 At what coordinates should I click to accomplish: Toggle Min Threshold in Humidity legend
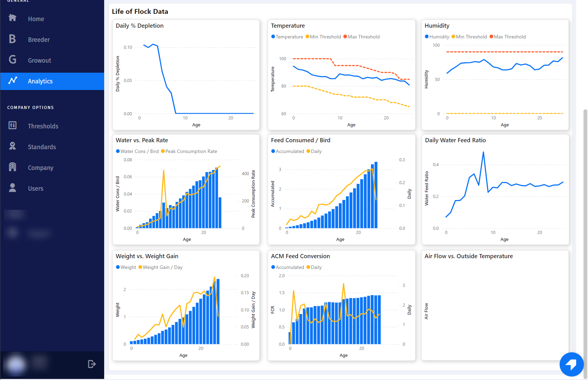tap(469, 37)
